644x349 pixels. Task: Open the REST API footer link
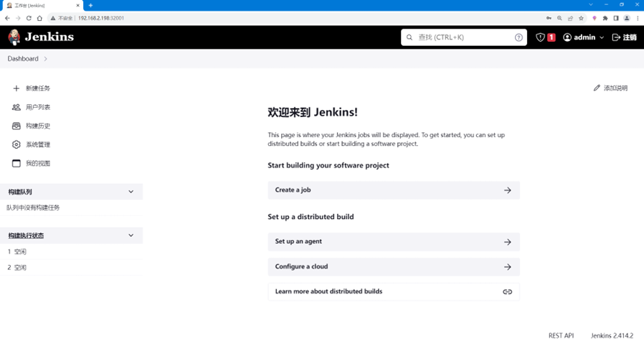coord(561,336)
